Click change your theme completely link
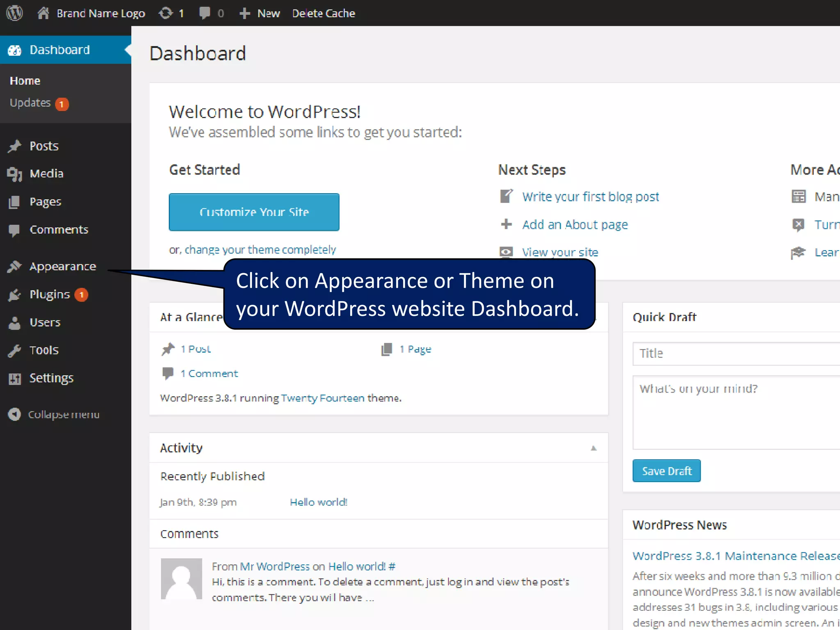This screenshot has height=630, width=840. (x=260, y=250)
